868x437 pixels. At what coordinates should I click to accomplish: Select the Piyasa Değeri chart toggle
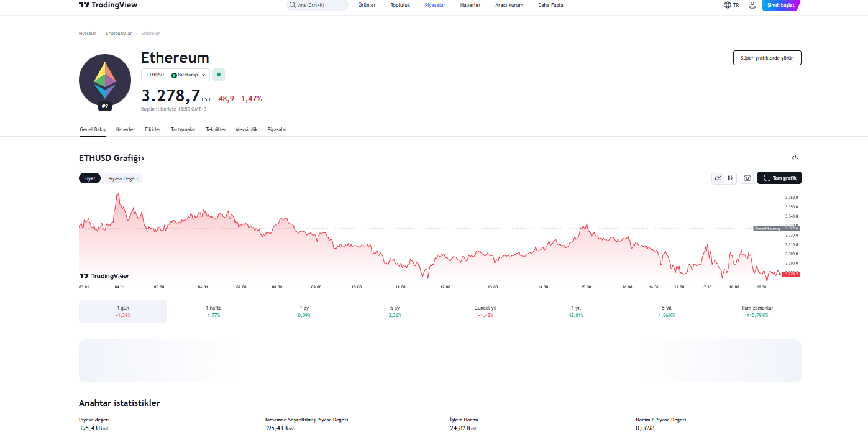click(123, 178)
